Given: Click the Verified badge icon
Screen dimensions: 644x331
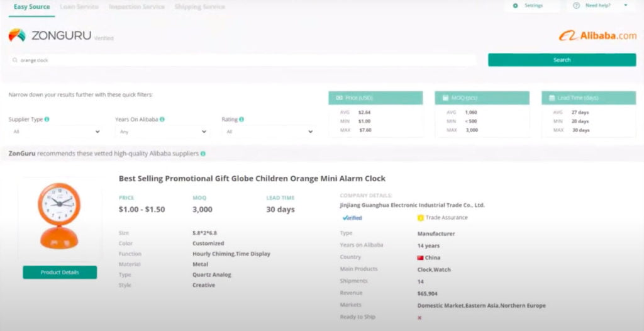Looking at the screenshot, I should [352, 218].
